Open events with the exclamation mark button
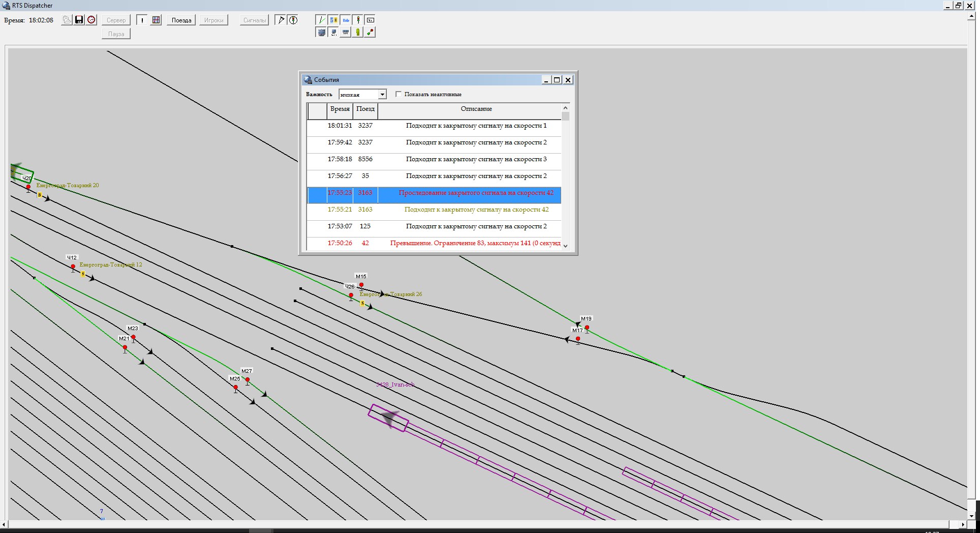The width and height of the screenshot is (980, 533). 142,20
